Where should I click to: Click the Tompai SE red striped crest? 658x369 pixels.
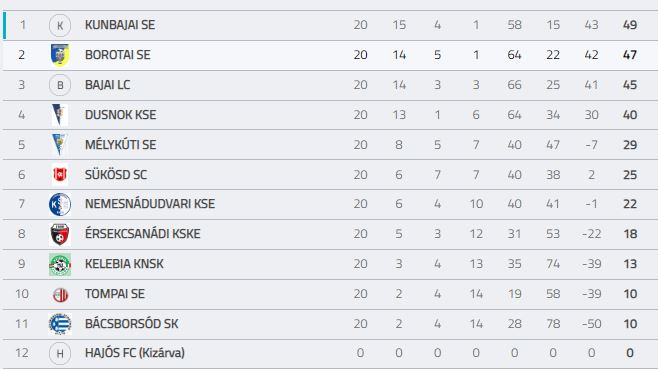click(60, 295)
